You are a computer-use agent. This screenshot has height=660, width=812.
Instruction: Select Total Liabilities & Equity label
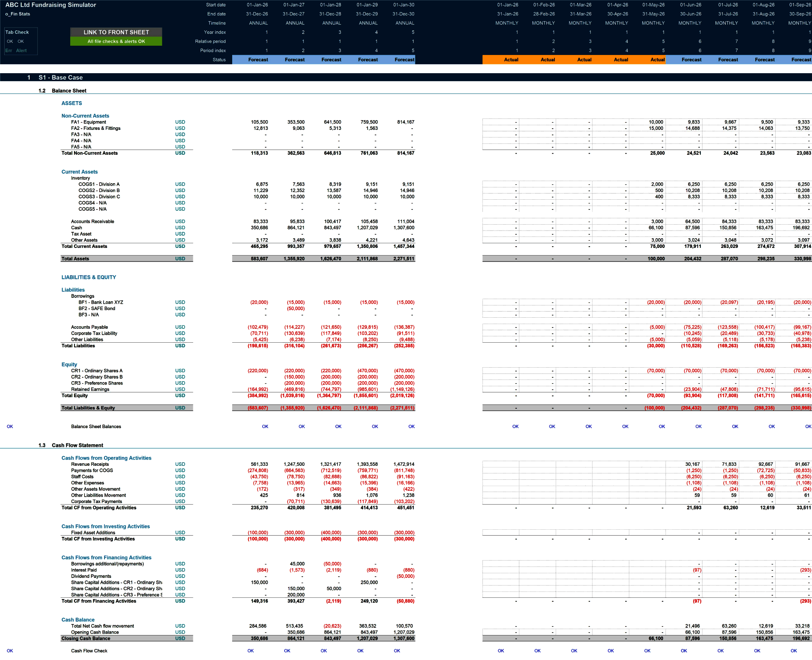tap(88, 408)
